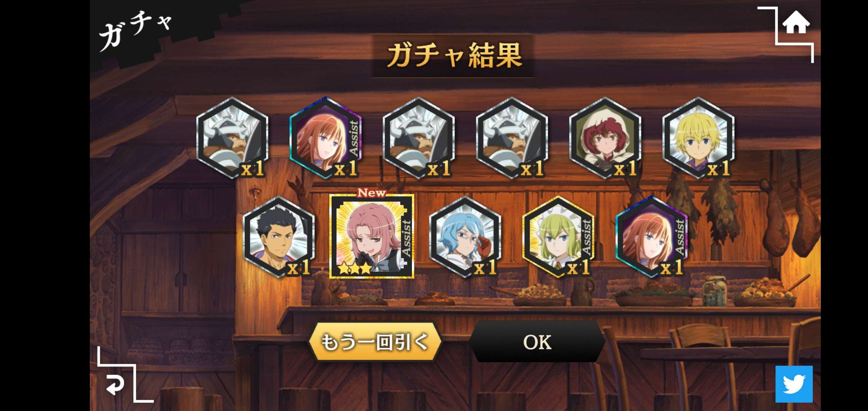868x411 pixels.
Task: Share result with the Twitter bird icon
Action: (x=794, y=384)
